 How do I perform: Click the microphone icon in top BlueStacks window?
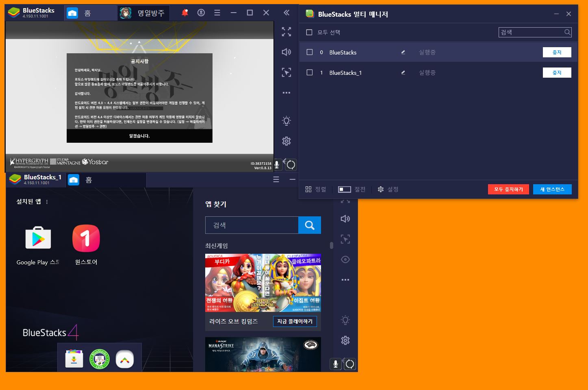[277, 165]
